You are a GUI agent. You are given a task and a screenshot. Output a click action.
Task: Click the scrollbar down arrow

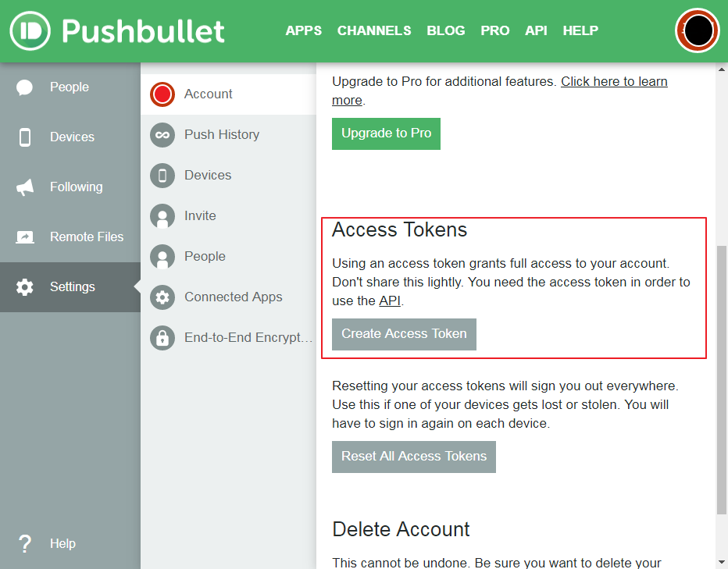722,564
